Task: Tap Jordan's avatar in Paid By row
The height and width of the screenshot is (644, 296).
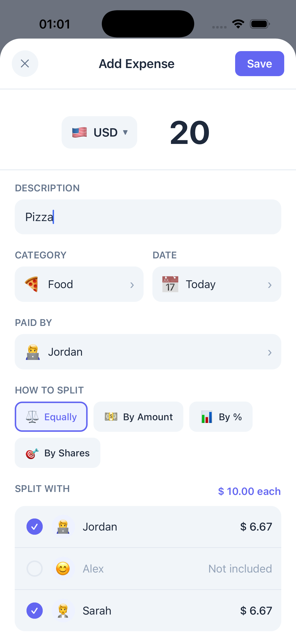Action: tap(33, 352)
